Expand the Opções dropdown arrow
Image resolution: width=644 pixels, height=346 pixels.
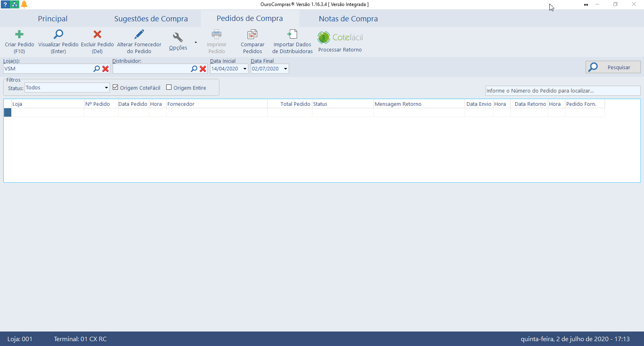196,42
